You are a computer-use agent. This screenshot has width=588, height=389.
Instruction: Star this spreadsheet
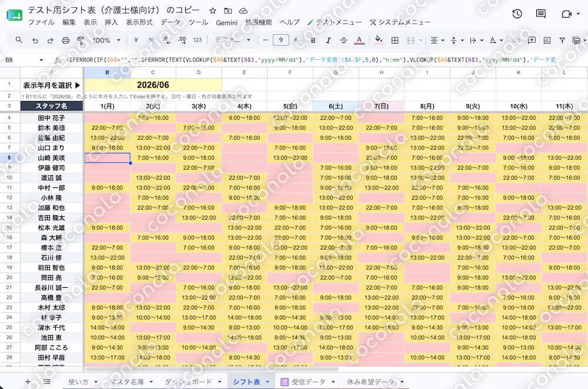point(213,11)
